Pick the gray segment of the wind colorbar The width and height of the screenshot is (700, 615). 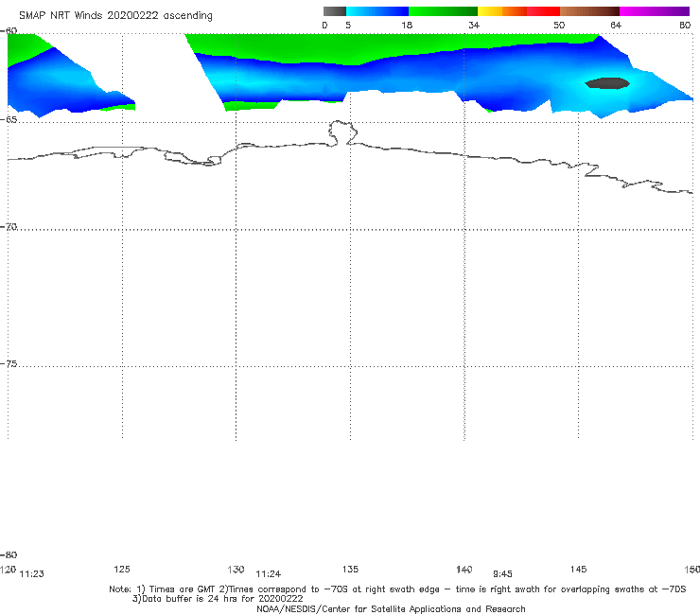click(x=335, y=11)
